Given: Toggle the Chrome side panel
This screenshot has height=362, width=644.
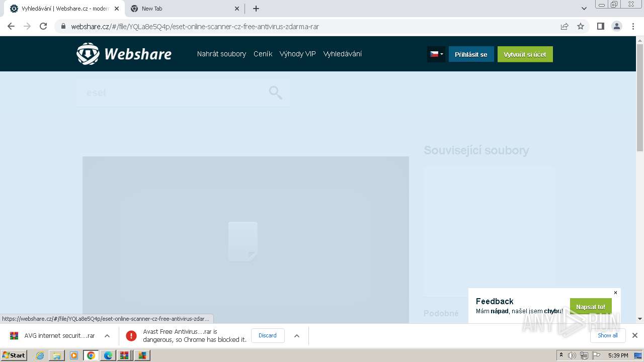Looking at the screenshot, I should coord(600,26).
